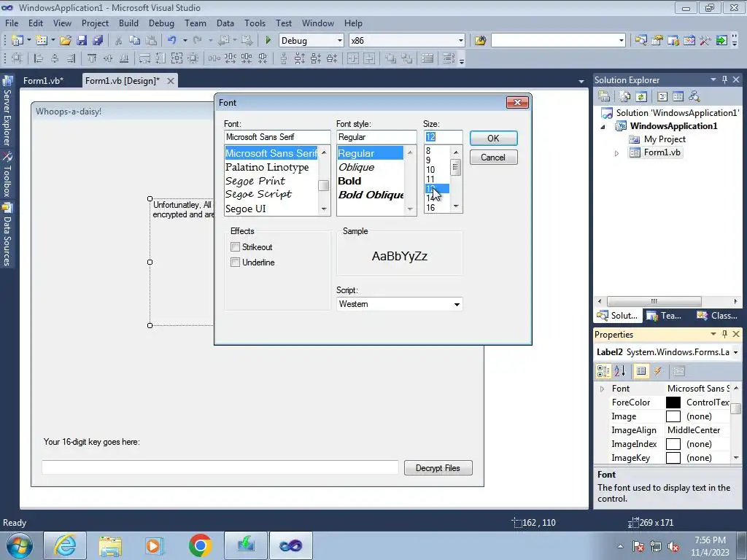747x560 pixels.
Task: Open the Debug menu
Action: click(161, 23)
